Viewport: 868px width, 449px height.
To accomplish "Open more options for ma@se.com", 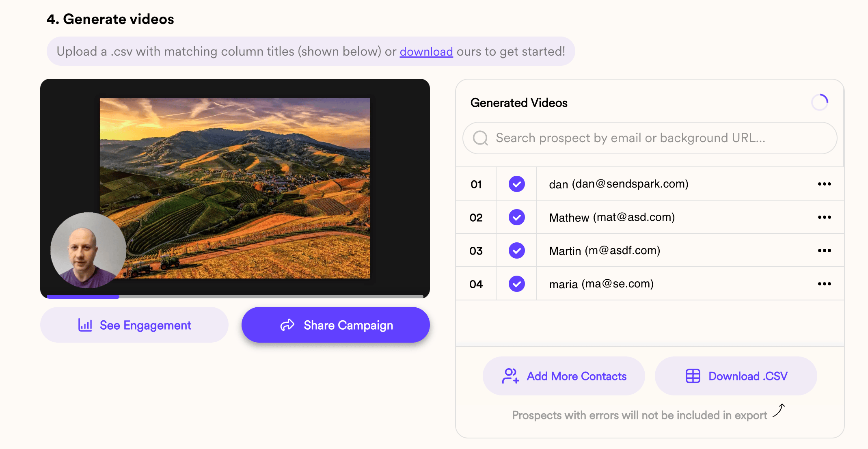I will coord(825,284).
